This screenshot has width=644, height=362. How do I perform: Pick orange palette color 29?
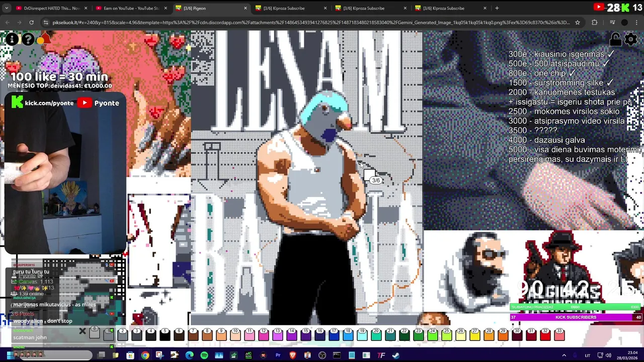tap(503, 334)
